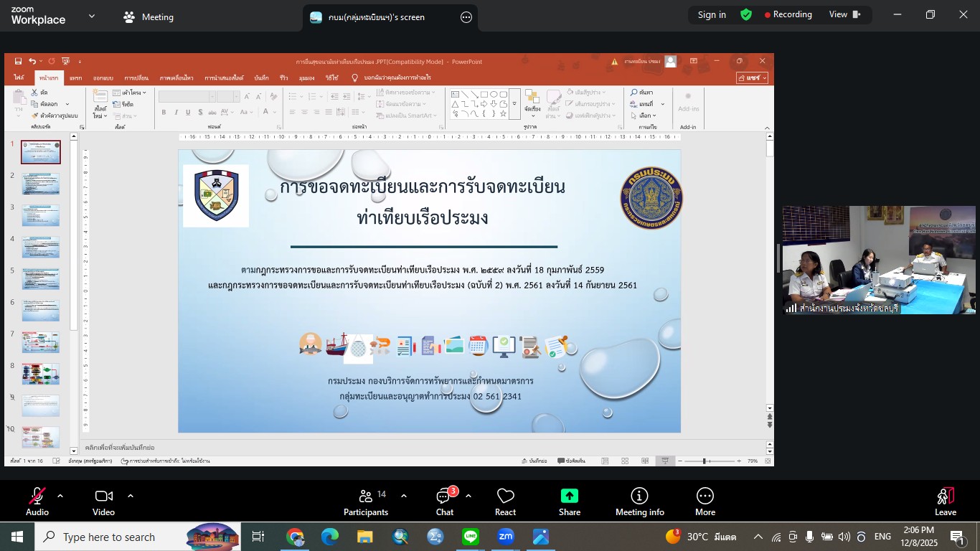
Task: Expand video settings chevron beside Video
Action: coord(131,496)
